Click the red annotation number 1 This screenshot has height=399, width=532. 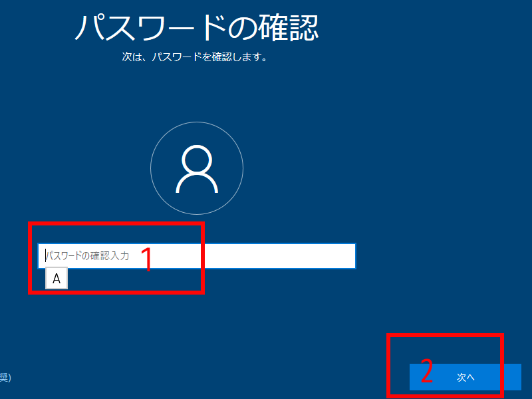148,260
